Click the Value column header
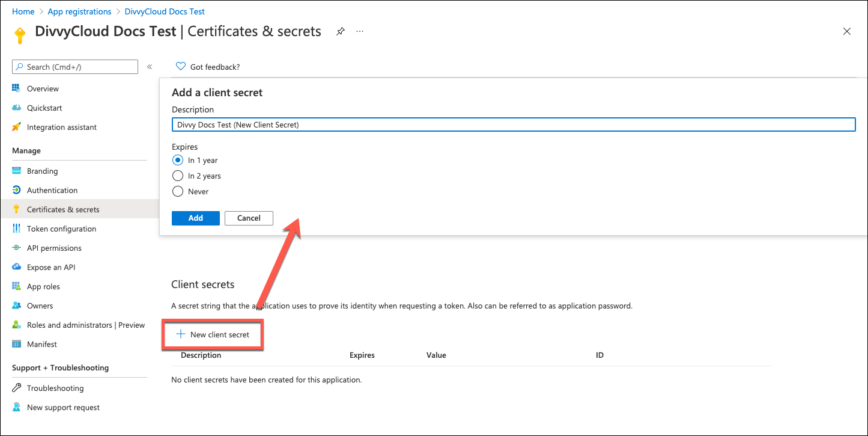The image size is (868, 436). click(x=436, y=355)
